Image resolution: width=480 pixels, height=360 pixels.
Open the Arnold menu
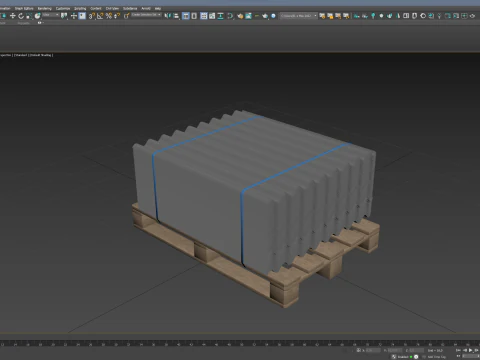pos(146,8)
